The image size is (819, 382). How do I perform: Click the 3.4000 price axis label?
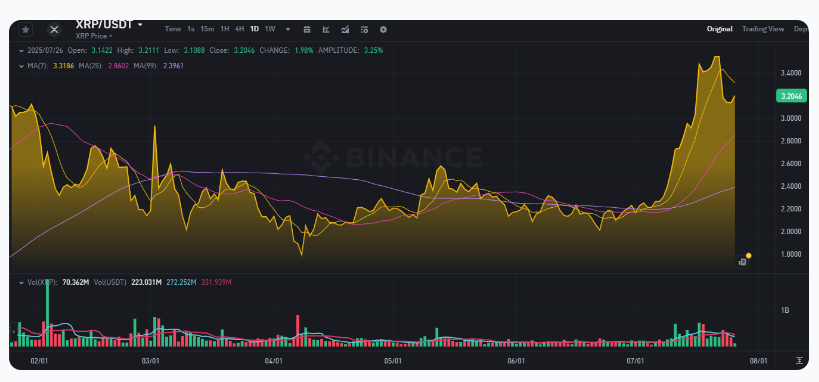click(x=792, y=73)
